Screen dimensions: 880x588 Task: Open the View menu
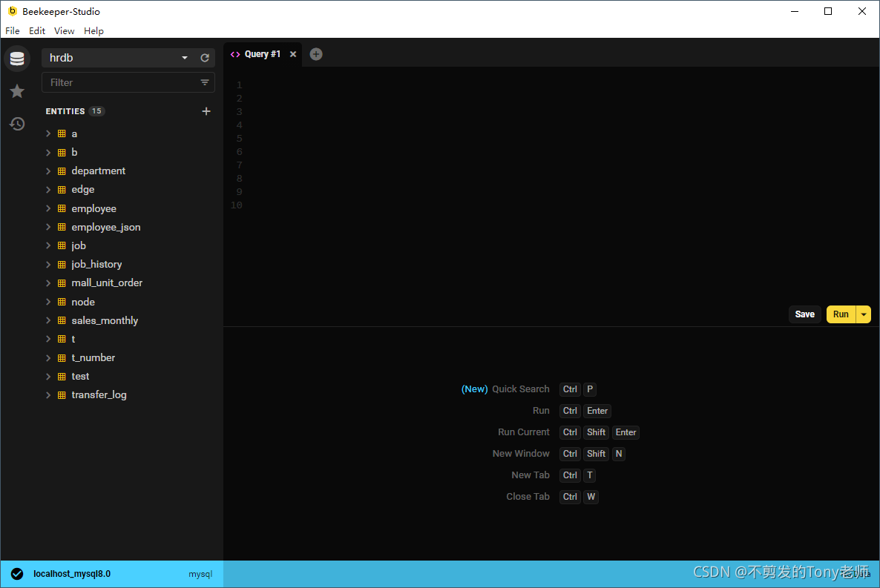point(65,31)
